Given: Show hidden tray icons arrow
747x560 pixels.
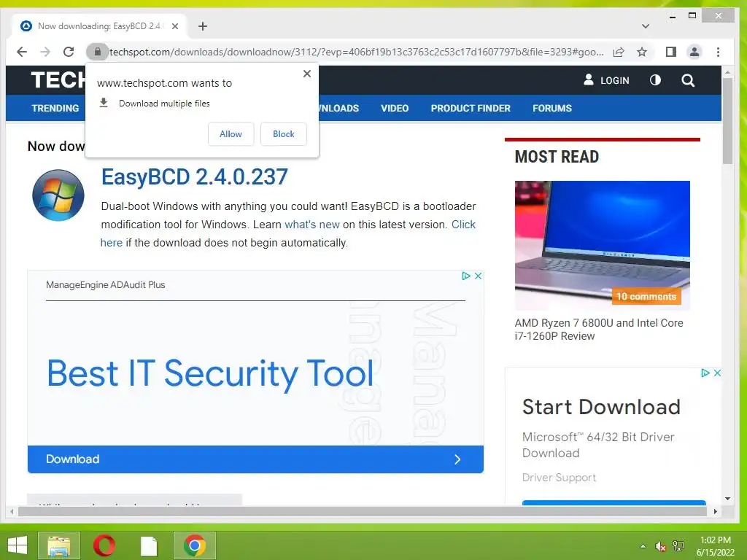Looking at the screenshot, I should (x=643, y=546).
